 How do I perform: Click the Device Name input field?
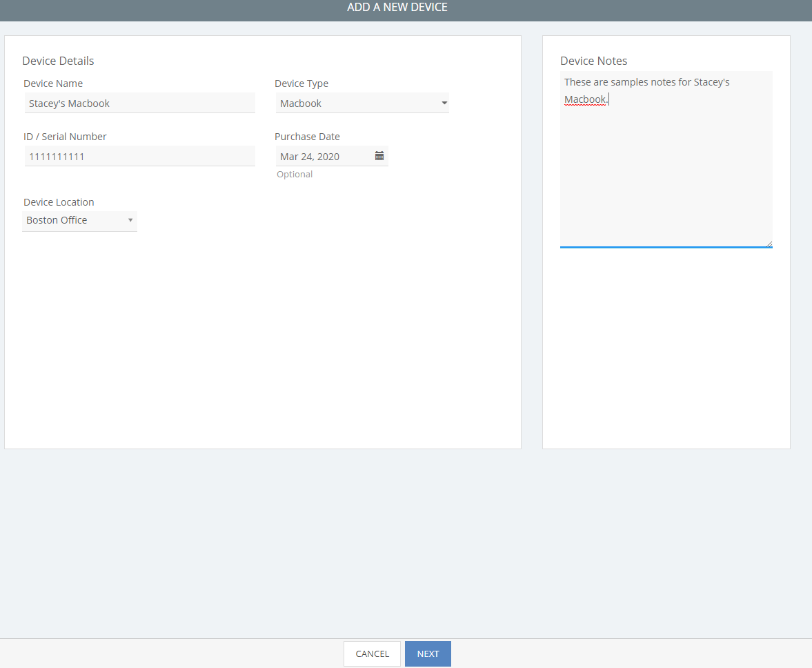(140, 103)
